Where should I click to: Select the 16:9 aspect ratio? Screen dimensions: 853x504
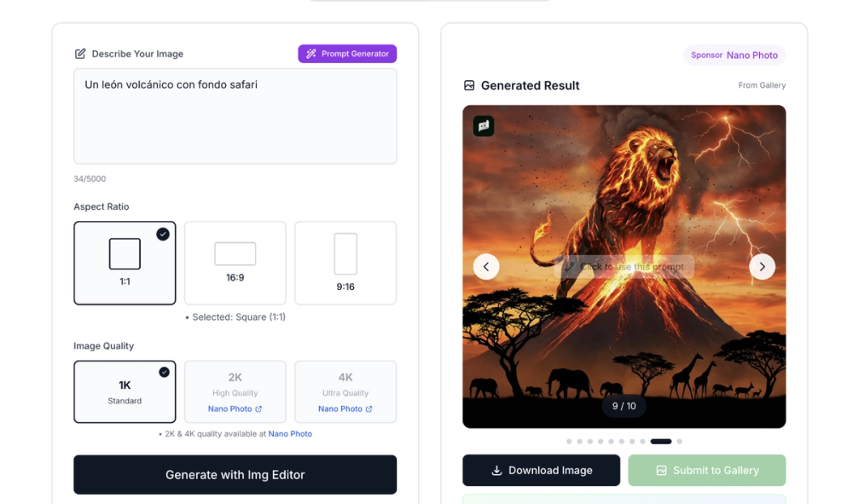click(x=235, y=263)
